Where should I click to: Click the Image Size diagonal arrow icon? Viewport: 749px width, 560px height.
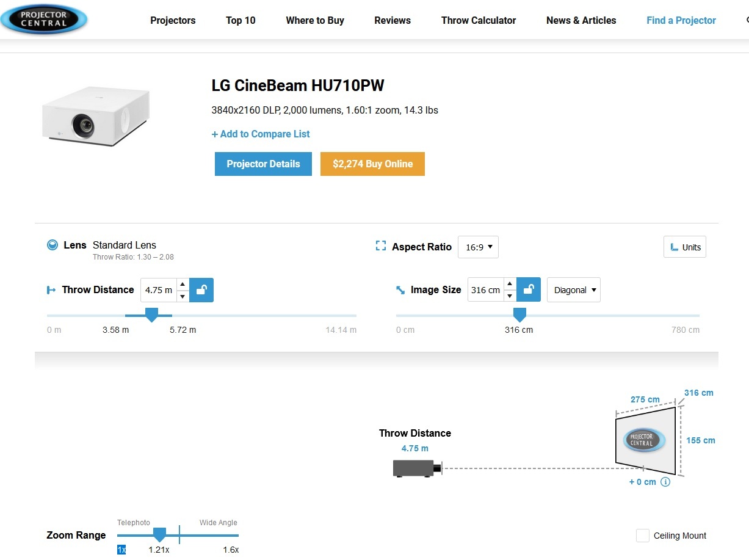[x=400, y=290]
